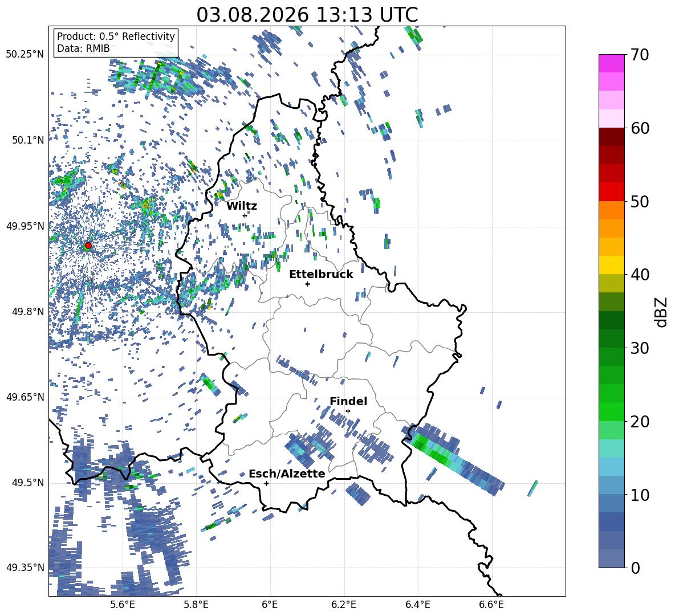This screenshot has width=675, height=616.
Task: Click the Esch/Alzette city label
Action: (287, 474)
